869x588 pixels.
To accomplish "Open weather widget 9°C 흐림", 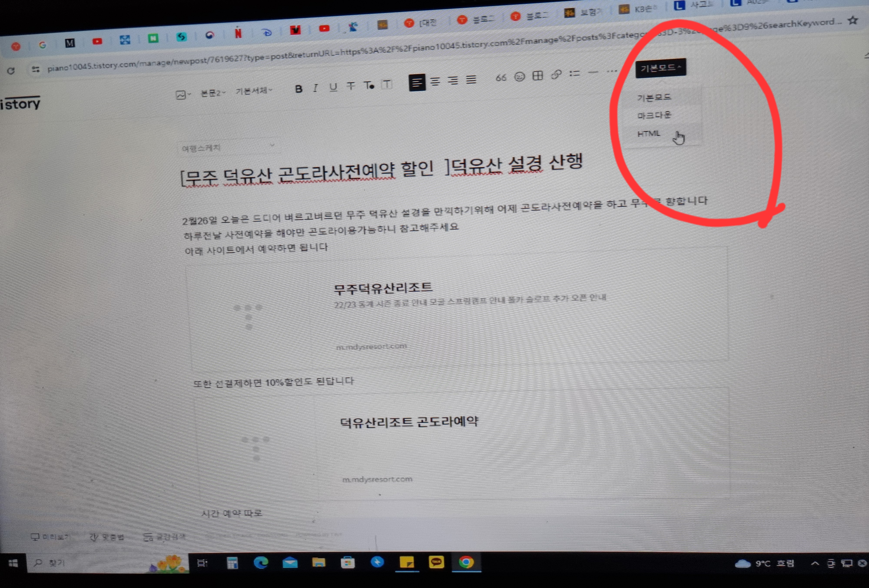I will [765, 563].
